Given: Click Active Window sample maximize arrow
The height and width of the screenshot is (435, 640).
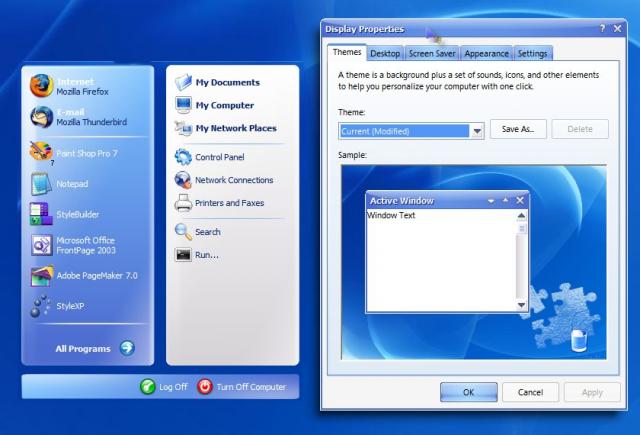Looking at the screenshot, I should [x=505, y=200].
